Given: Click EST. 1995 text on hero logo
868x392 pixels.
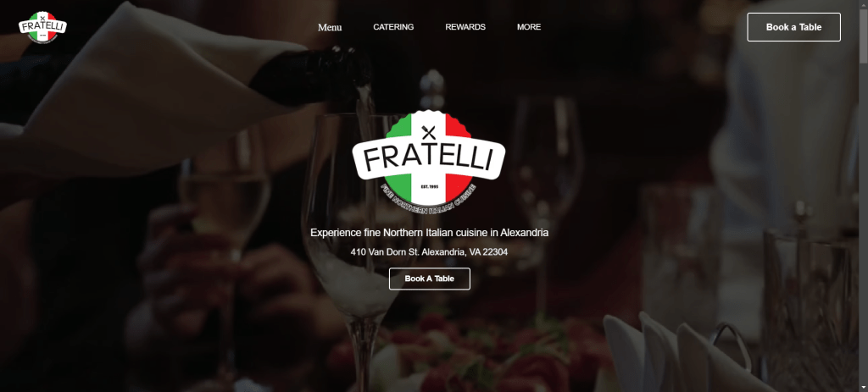Looking at the screenshot, I should click(429, 186).
